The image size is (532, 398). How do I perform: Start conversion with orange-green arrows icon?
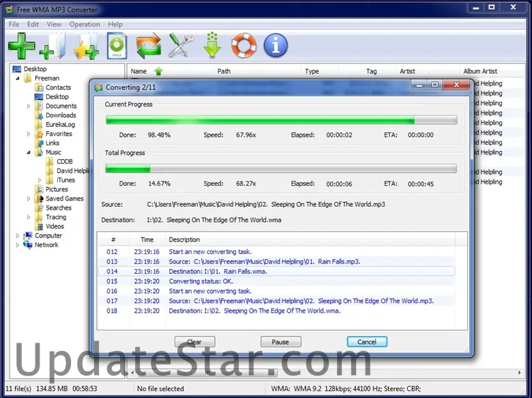pos(149,46)
